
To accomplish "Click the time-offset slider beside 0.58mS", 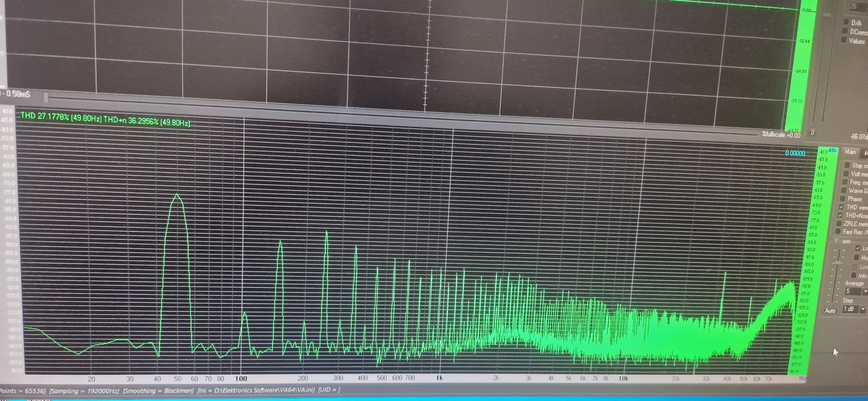I will point(46,97).
